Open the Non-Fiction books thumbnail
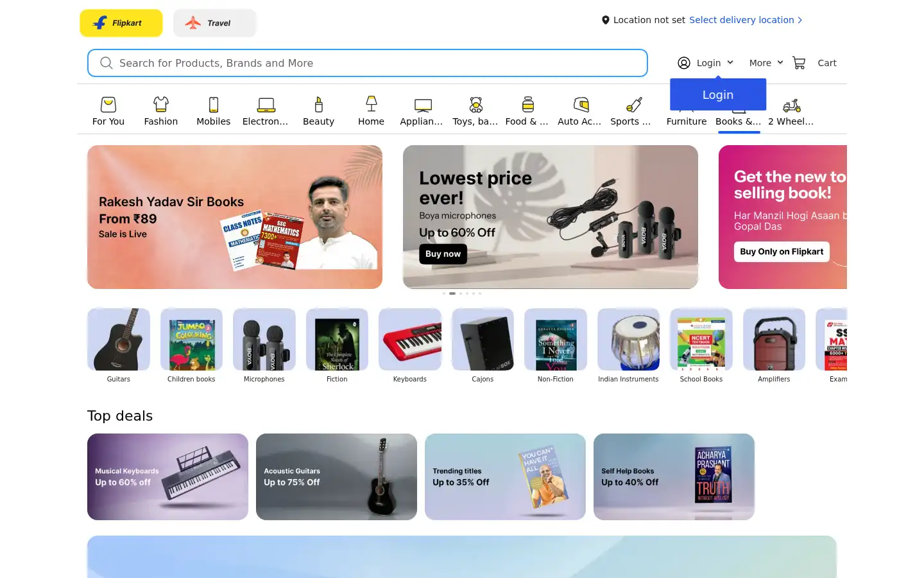Viewport: 924px width, 578px height. point(556,339)
